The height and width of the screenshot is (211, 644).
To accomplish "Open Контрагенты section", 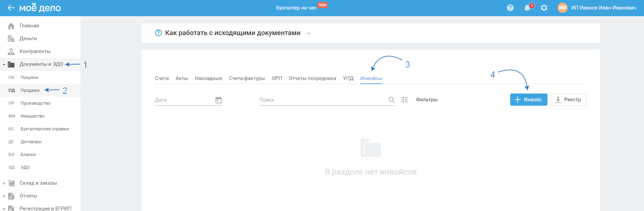I will pos(35,51).
